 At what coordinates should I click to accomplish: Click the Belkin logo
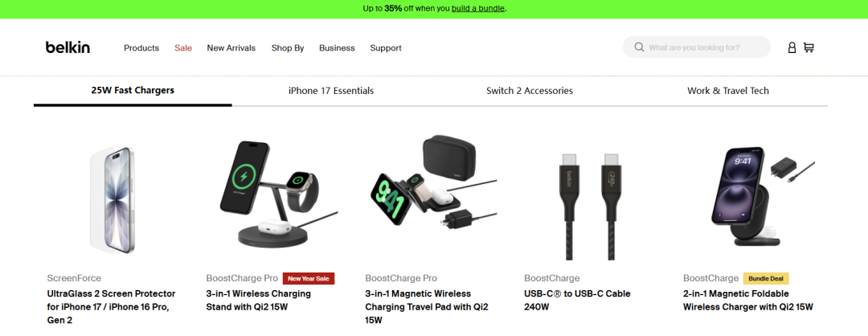pos(68,47)
